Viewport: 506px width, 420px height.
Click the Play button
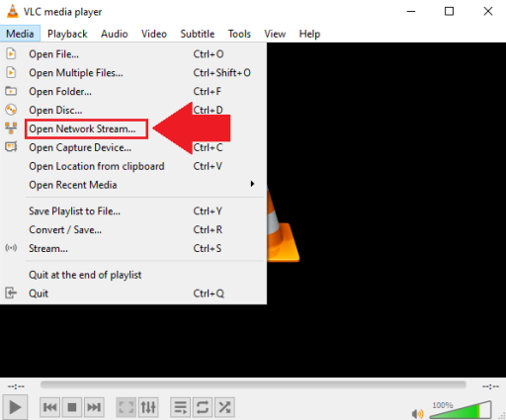pos(15,407)
